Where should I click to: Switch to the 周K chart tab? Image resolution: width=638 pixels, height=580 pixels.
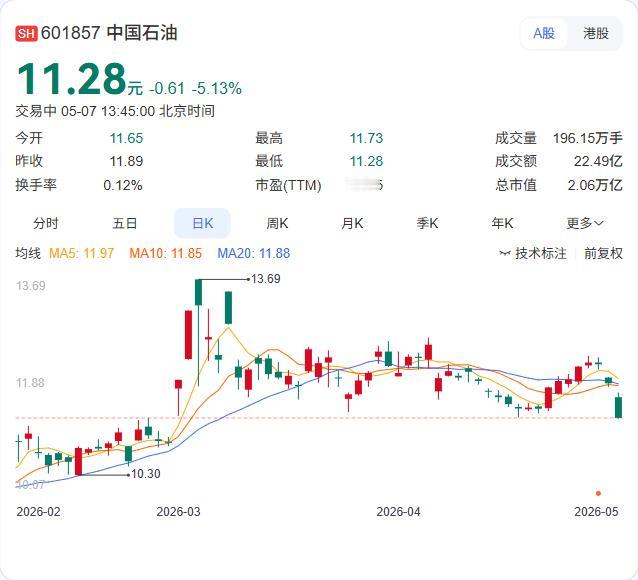click(x=277, y=223)
